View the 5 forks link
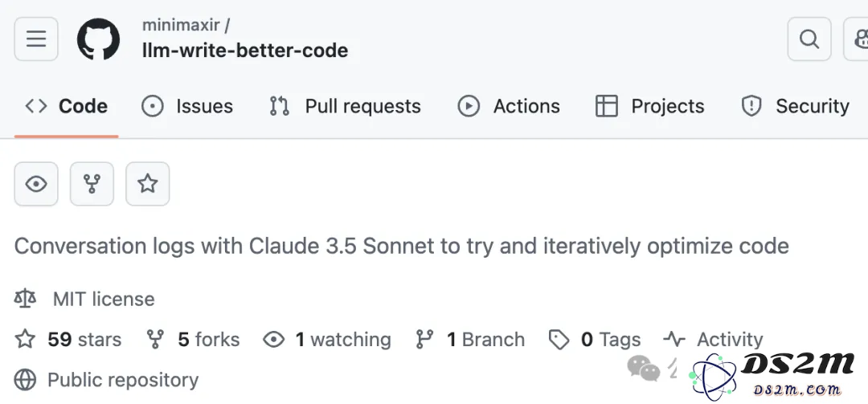 click(x=209, y=339)
